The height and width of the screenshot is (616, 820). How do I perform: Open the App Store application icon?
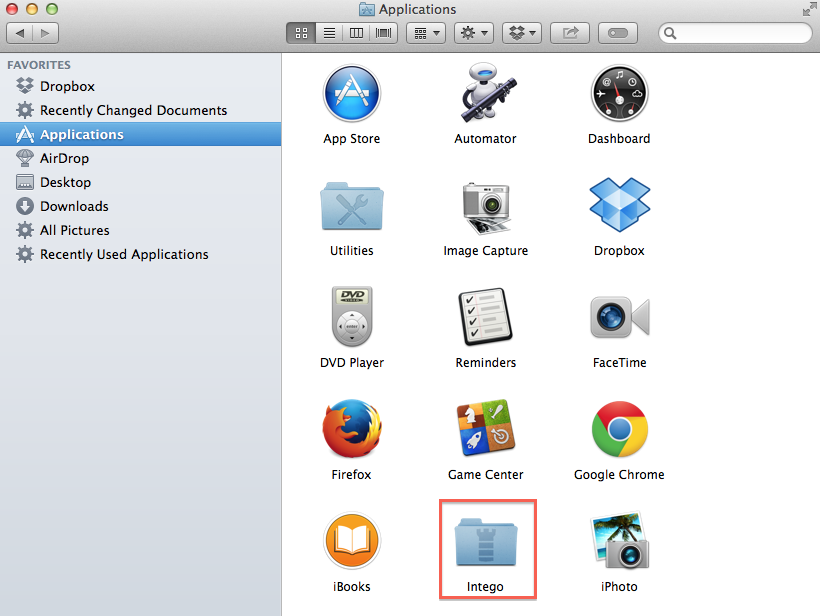point(351,94)
